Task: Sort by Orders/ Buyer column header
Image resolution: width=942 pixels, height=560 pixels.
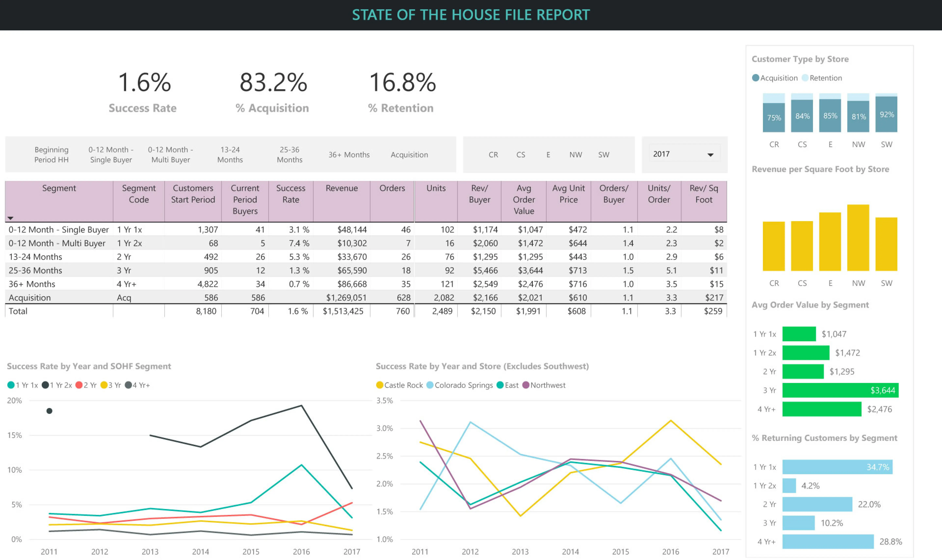Action: pos(614,201)
